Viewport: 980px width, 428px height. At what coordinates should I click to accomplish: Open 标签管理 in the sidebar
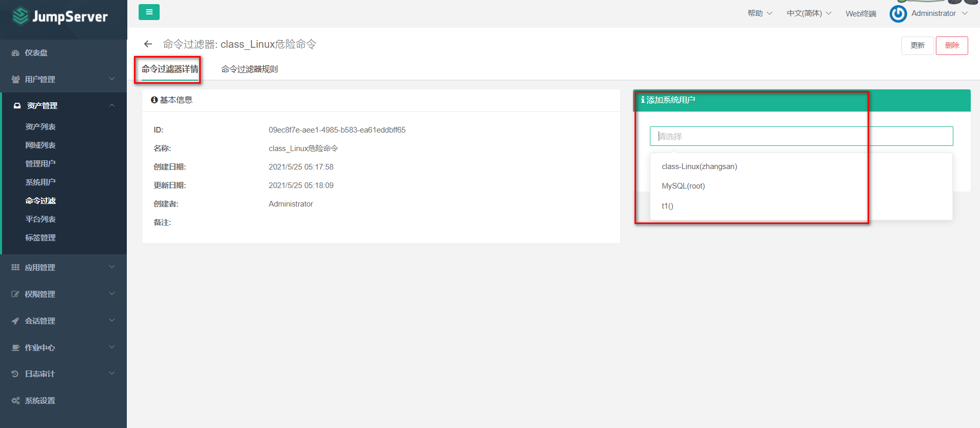click(41, 238)
